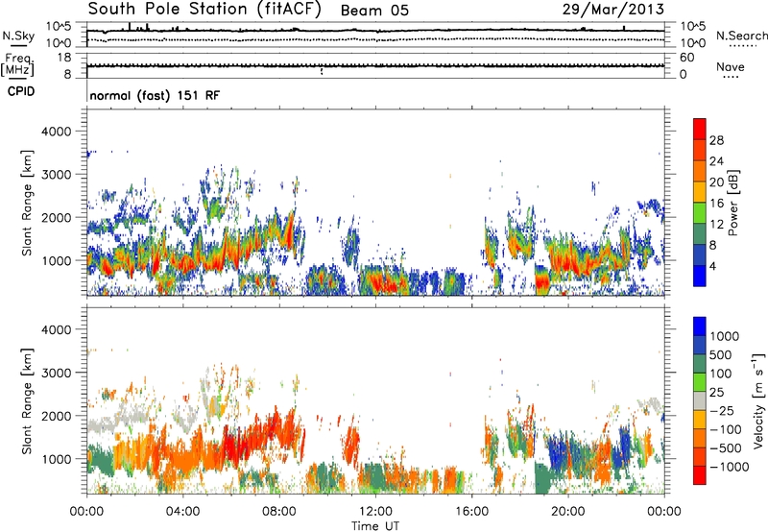
Task: Click the 'Nave' legend label
Action: pyautogui.click(x=731, y=66)
